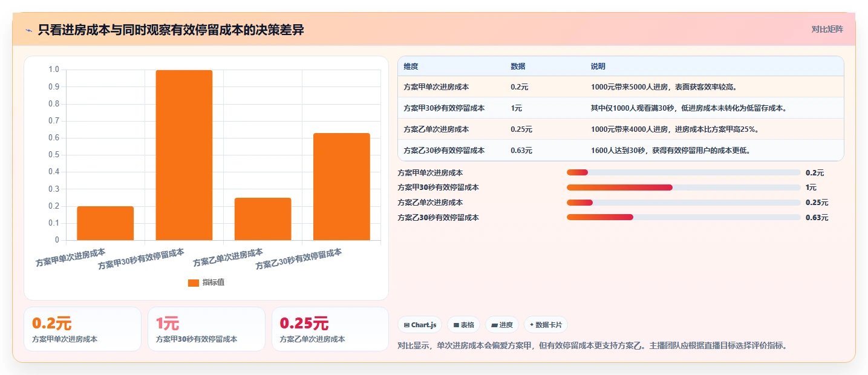The image size is (868, 375).
Task: Click the 数据 column header
Action: pos(518,67)
